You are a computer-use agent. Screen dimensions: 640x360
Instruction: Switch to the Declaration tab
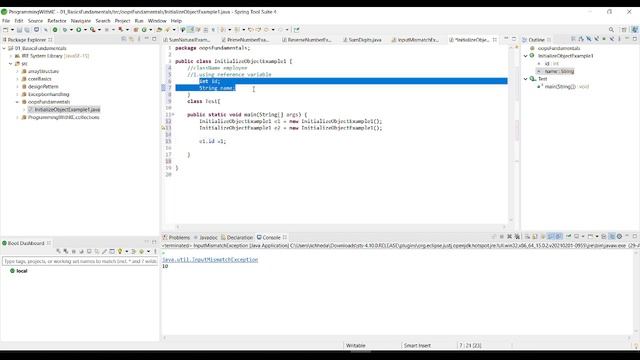[x=237, y=238]
